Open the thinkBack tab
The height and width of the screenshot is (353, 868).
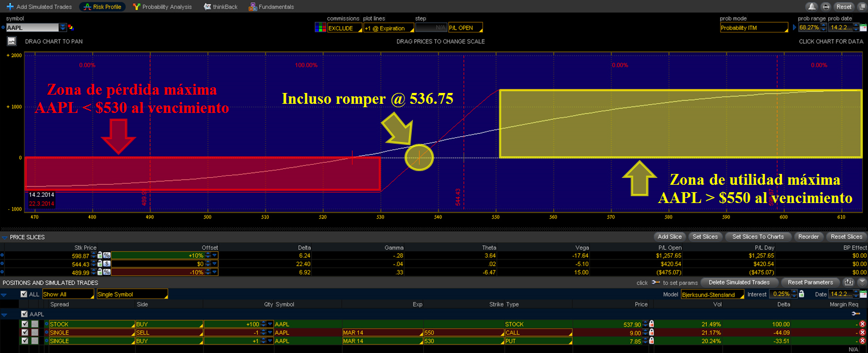(x=221, y=7)
